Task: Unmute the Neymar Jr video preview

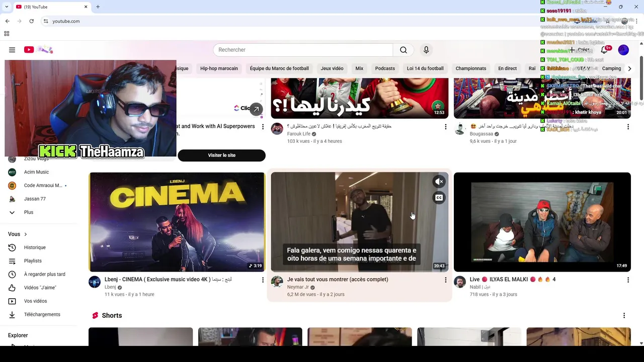Action: [x=439, y=182]
